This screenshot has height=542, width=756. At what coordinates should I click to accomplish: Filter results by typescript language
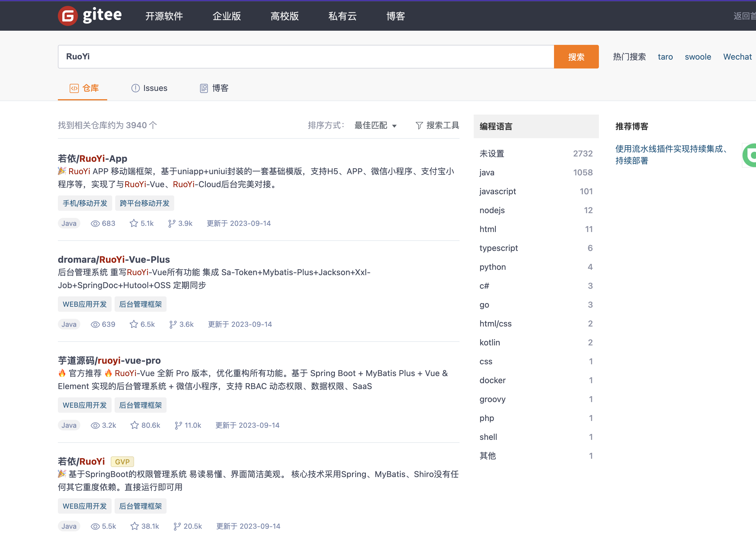click(536, 248)
